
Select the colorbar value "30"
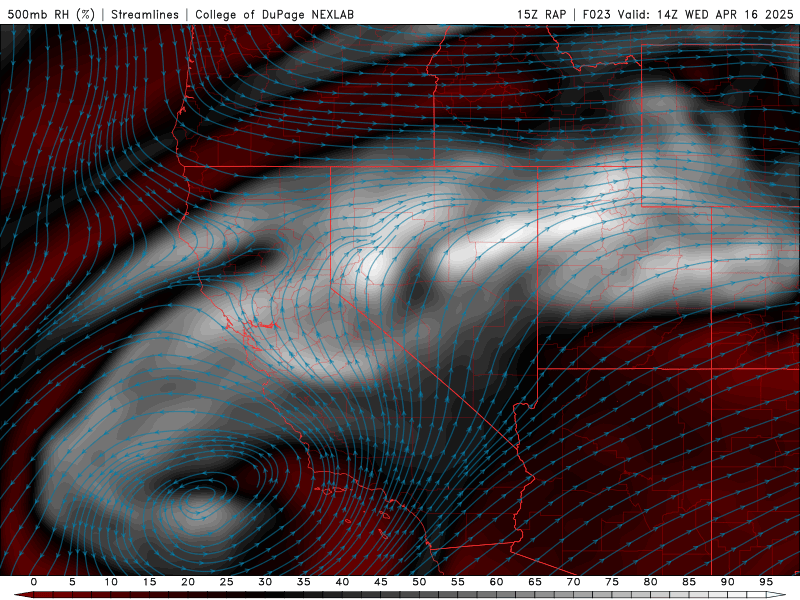pyautogui.click(x=265, y=582)
